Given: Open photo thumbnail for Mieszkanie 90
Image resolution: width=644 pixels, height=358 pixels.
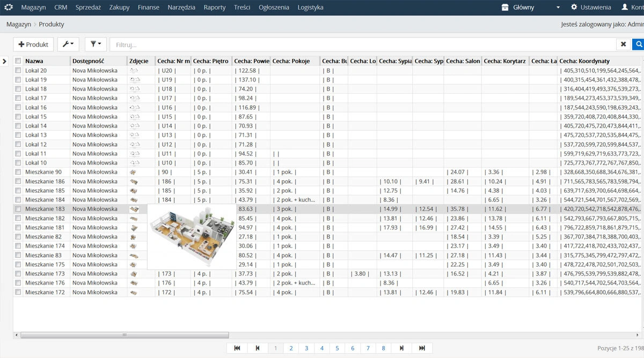Looking at the screenshot, I should [x=134, y=172].
